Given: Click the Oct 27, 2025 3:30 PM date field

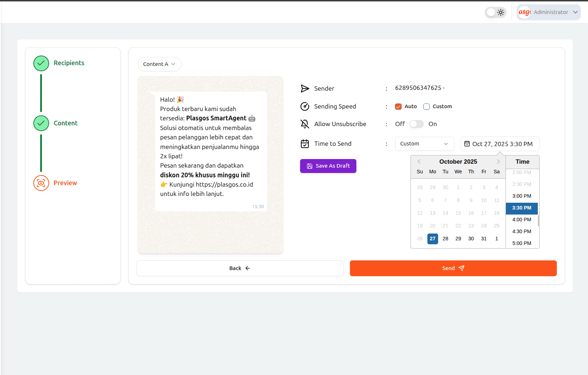Looking at the screenshot, I should click(500, 144).
